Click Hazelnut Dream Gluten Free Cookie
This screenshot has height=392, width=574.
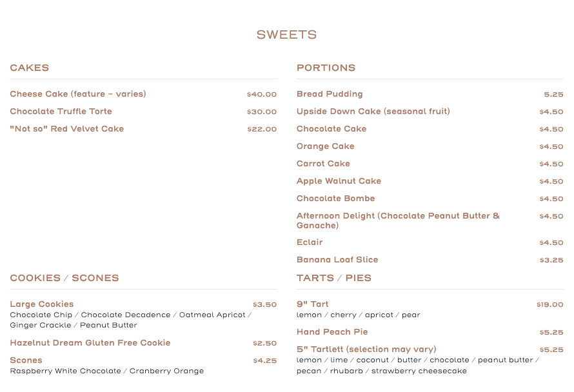click(90, 343)
